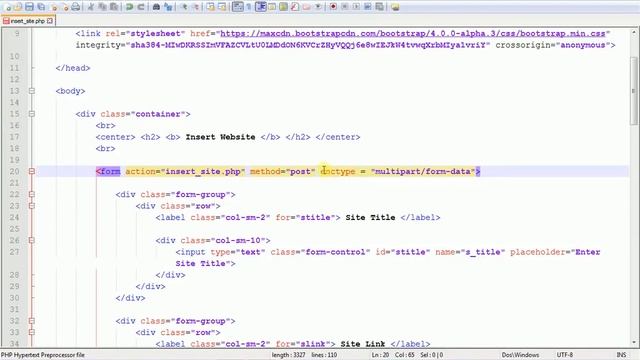Image resolution: width=640 pixels, height=360 pixels.
Task: Toggle Show Indent Guide icon
Action: [x=260, y=7]
